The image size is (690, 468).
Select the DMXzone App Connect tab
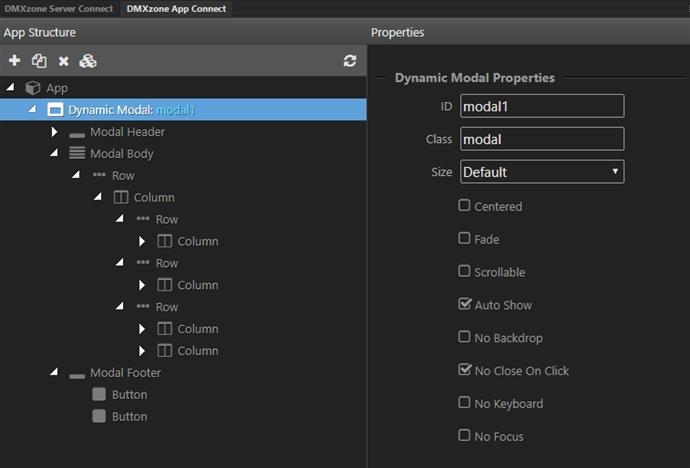176,8
